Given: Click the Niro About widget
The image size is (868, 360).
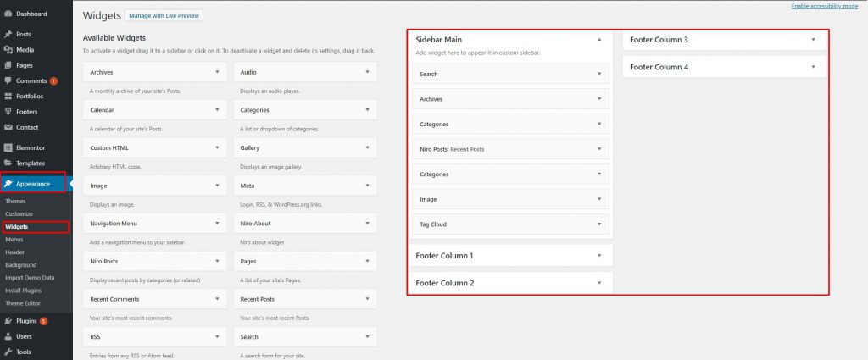Looking at the screenshot, I should (305, 224).
